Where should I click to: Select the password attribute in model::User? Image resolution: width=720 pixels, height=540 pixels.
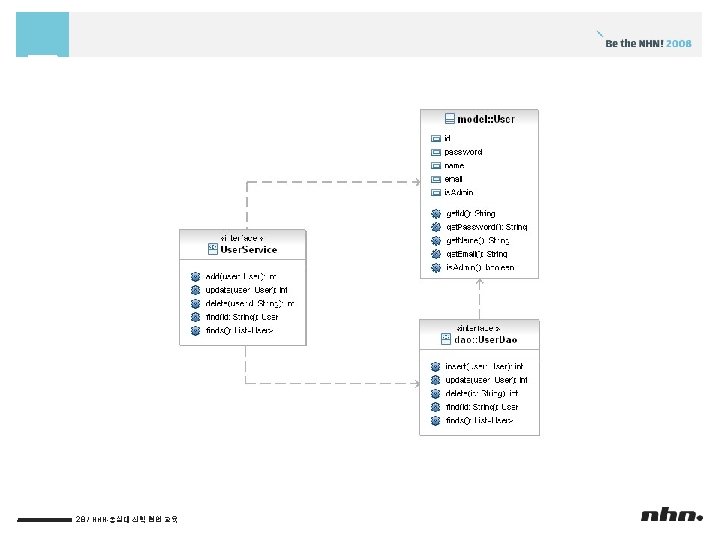coord(463,152)
